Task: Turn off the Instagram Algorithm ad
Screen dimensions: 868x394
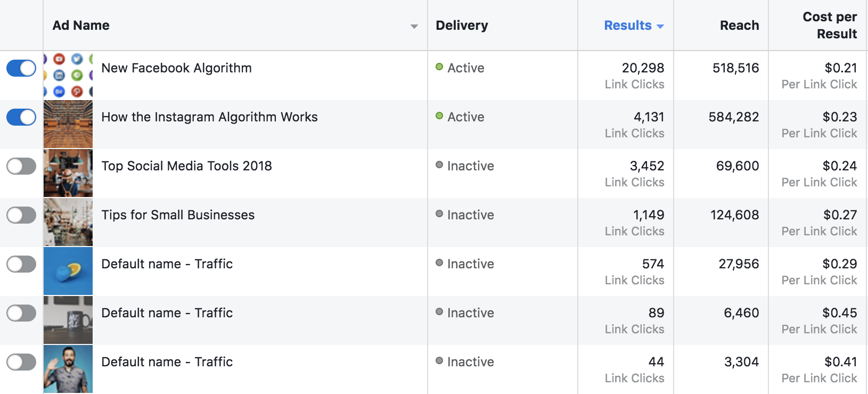Action: tap(20, 117)
